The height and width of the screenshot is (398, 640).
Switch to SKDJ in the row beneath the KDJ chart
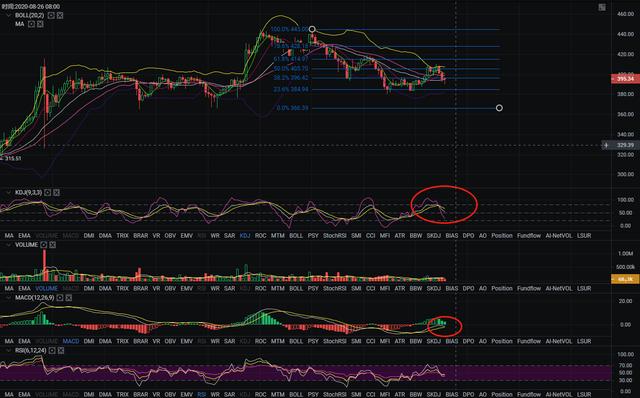(433, 236)
